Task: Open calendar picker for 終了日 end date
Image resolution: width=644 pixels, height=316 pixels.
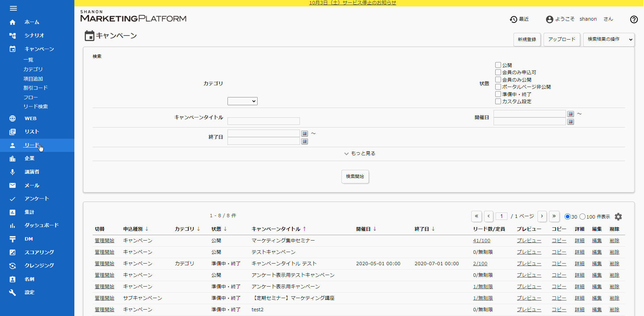Action: pyautogui.click(x=305, y=141)
